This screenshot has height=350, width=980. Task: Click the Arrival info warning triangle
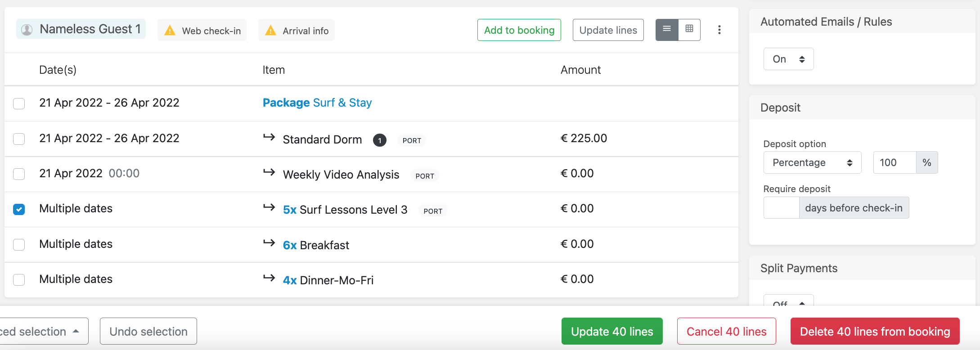270,31
